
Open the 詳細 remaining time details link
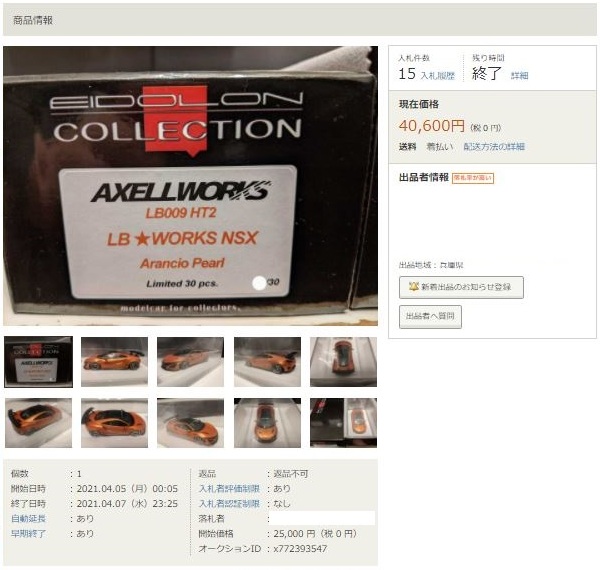tap(519, 76)
